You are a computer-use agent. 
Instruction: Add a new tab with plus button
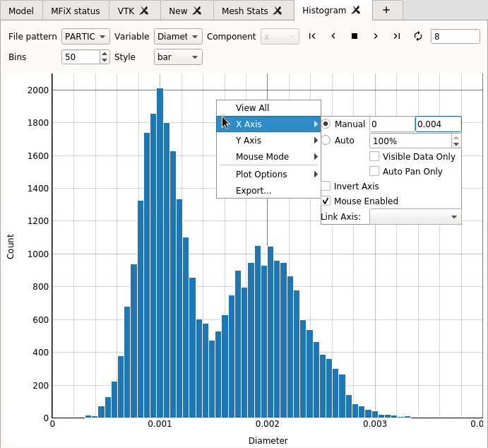(x=386, y=11)
